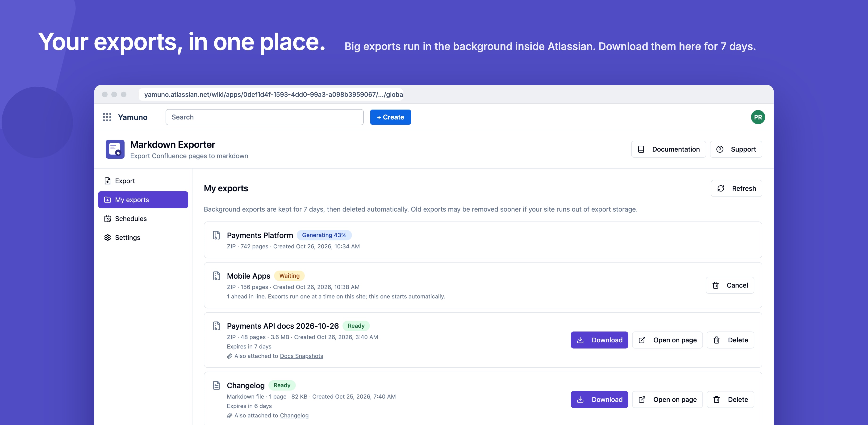Viewport: 868px width, 425px height.
Task: Click the Markdown Exporter app logo
Action: coord(115,149)
